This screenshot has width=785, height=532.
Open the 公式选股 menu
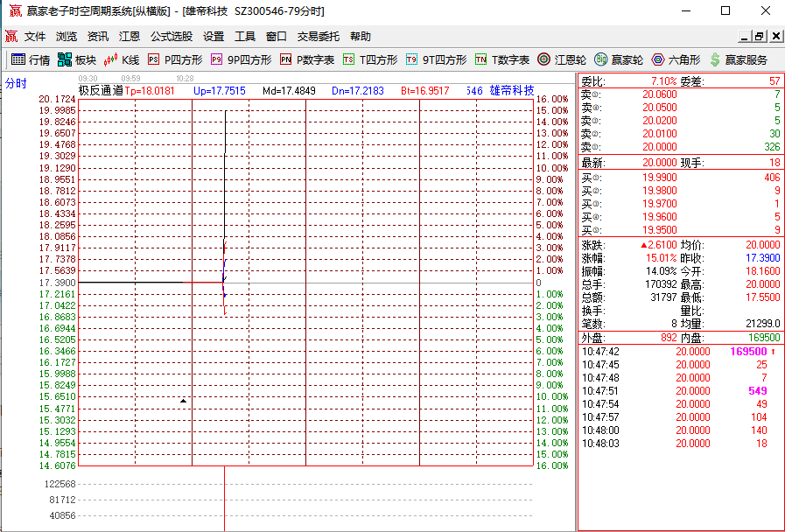click(172, 37)
